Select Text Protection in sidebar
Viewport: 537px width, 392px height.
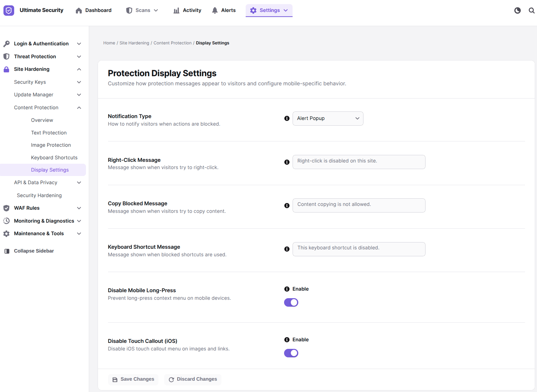(x=49, y=133)
